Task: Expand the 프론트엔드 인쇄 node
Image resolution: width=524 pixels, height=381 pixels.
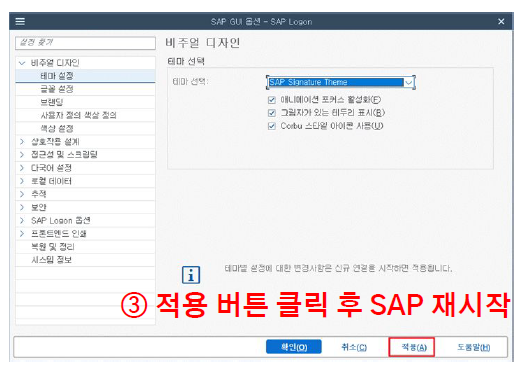Action: tap(22, 234)
